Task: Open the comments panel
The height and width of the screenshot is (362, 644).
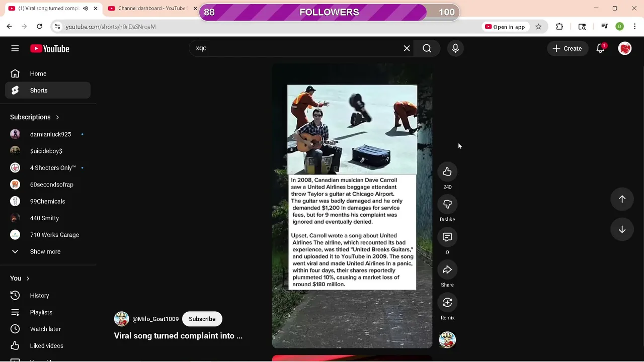Action: 447,237
